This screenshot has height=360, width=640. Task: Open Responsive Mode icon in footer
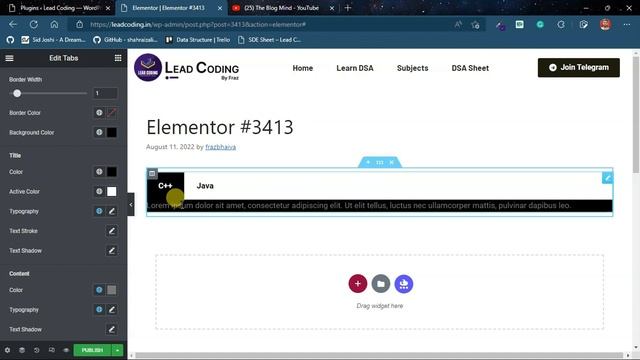pyautogui.click(x=51, y=350)
